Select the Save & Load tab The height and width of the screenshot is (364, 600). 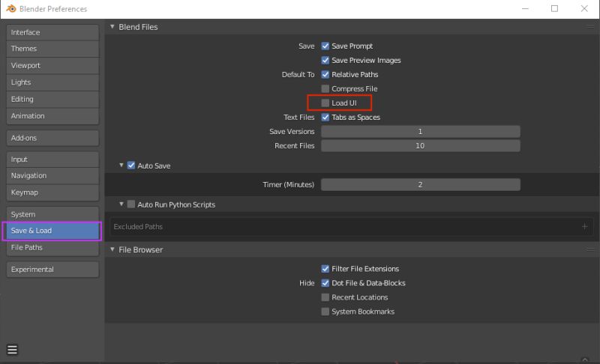[52, 231]
